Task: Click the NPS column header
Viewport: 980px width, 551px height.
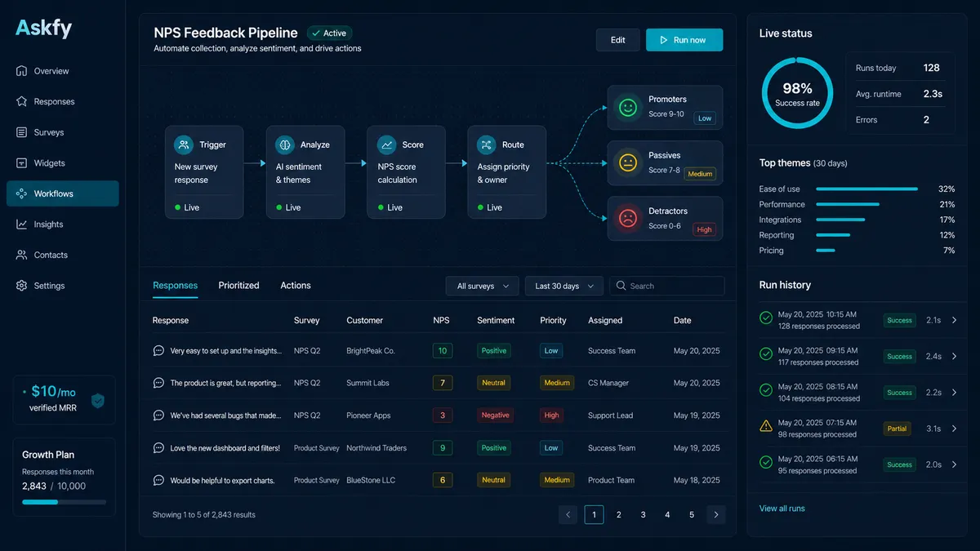Action: click(441, 321)
